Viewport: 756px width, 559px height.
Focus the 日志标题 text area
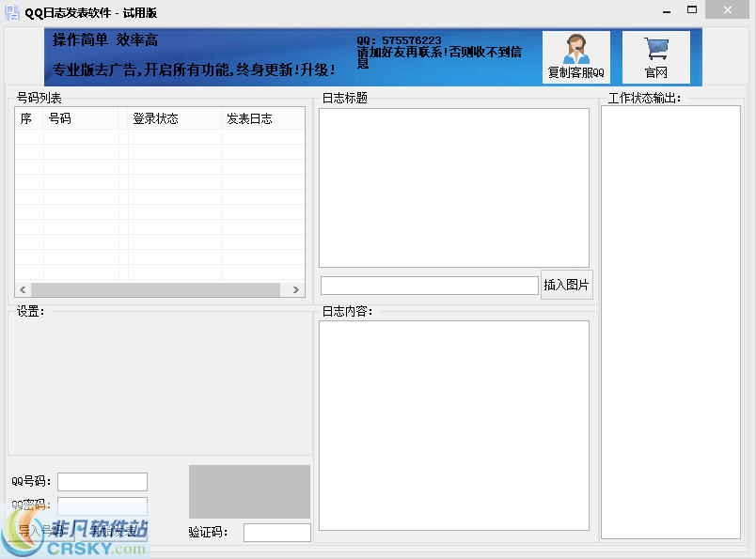pyautogui.click(x=454, y=188)
